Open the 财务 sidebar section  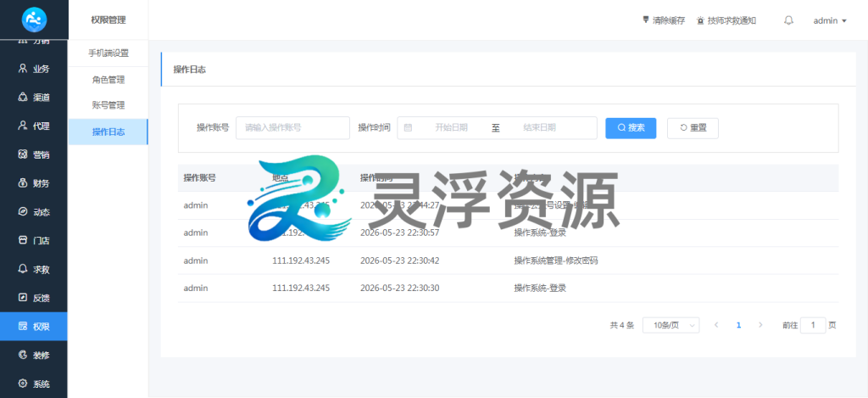(34, 183)
